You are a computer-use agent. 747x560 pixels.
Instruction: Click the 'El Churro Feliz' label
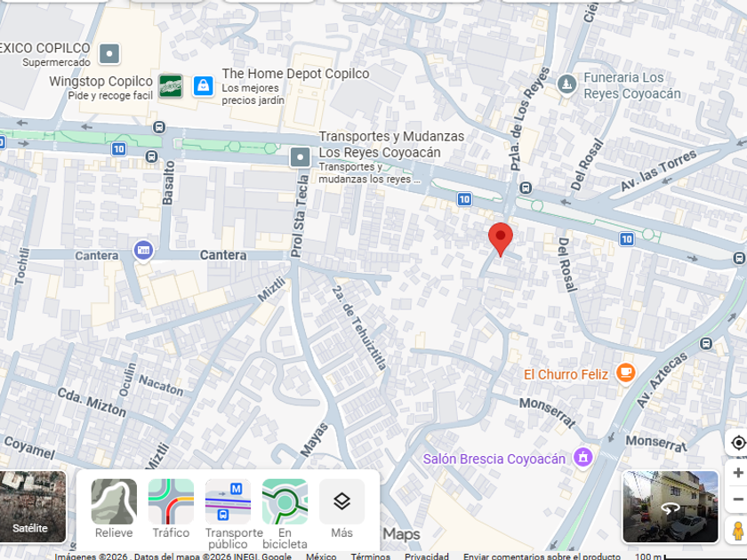point(566,375)
